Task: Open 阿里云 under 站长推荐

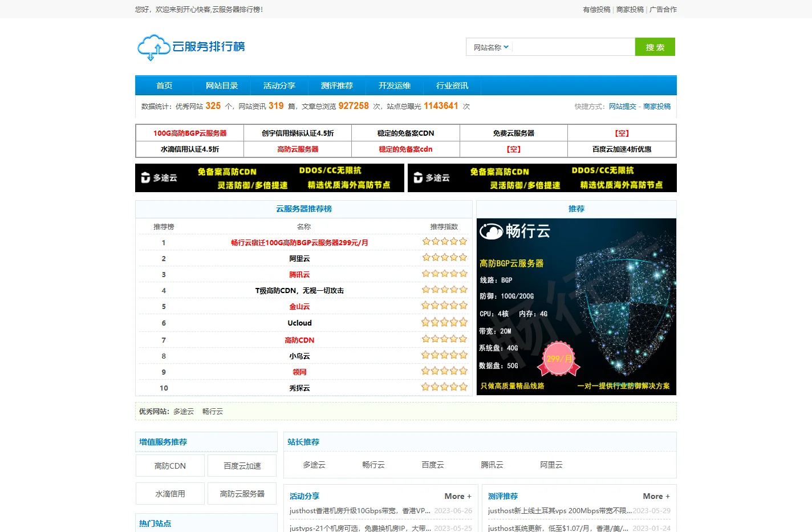Action: point(551,465)
